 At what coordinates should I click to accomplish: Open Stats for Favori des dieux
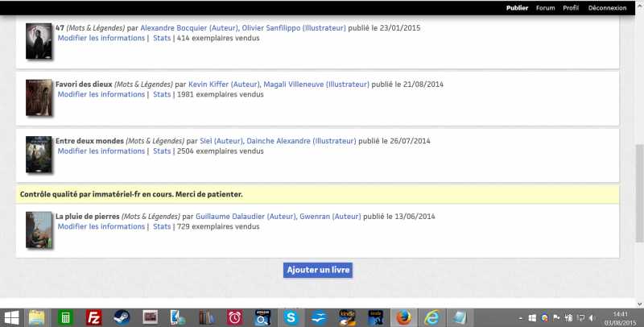click(162, 94)
